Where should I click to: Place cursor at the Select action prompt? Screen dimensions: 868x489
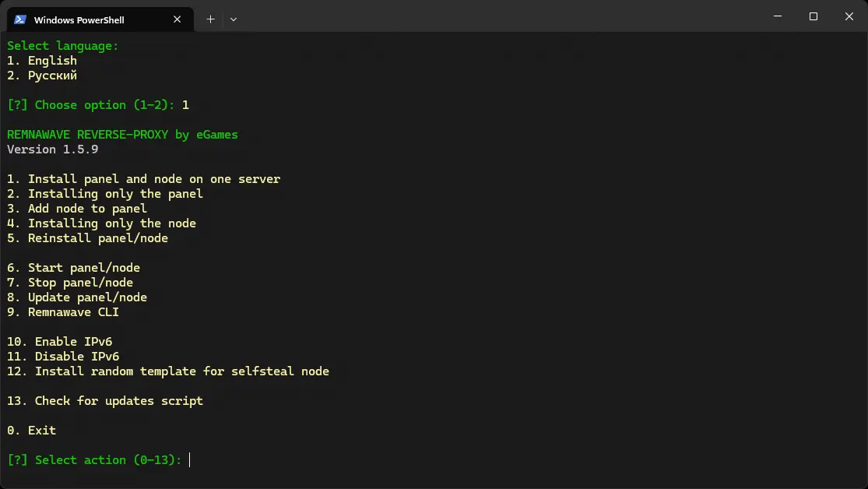click(189, 459)
